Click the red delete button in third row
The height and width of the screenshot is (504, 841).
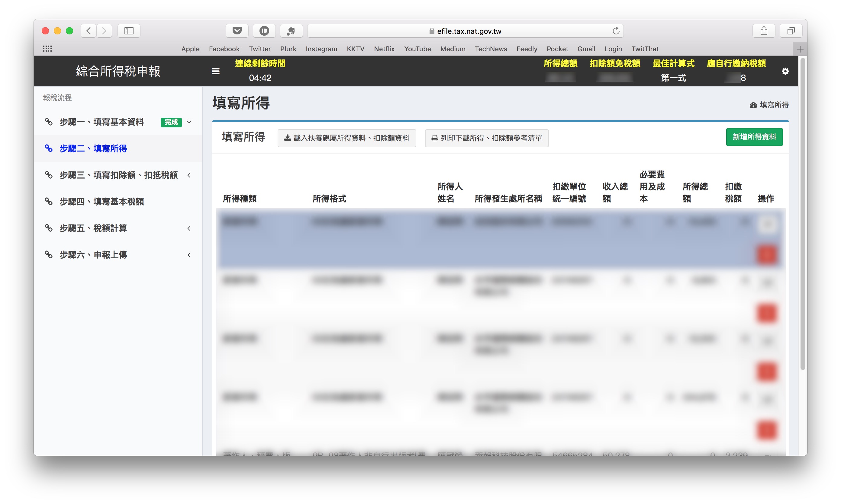click(x=767, y=372)
